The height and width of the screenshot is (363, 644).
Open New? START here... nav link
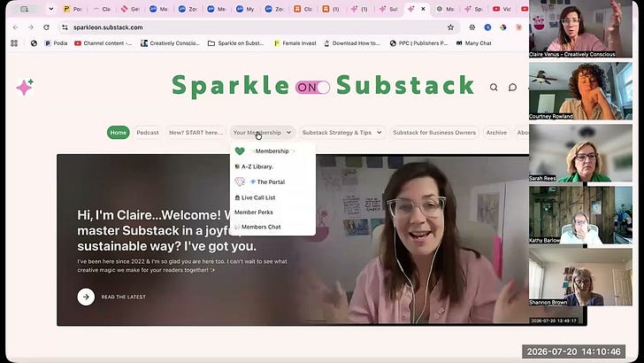pos(195,133)
